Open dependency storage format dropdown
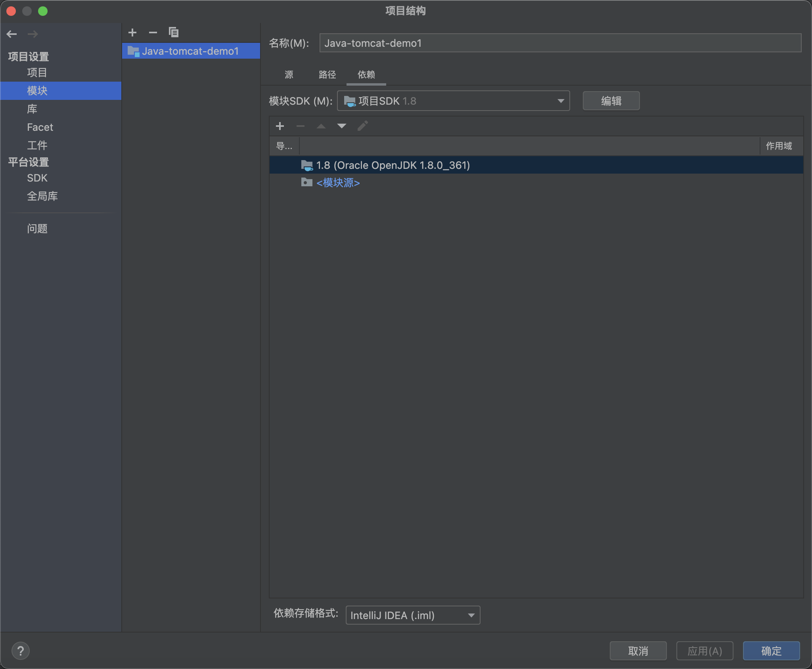 pos(413,615)
